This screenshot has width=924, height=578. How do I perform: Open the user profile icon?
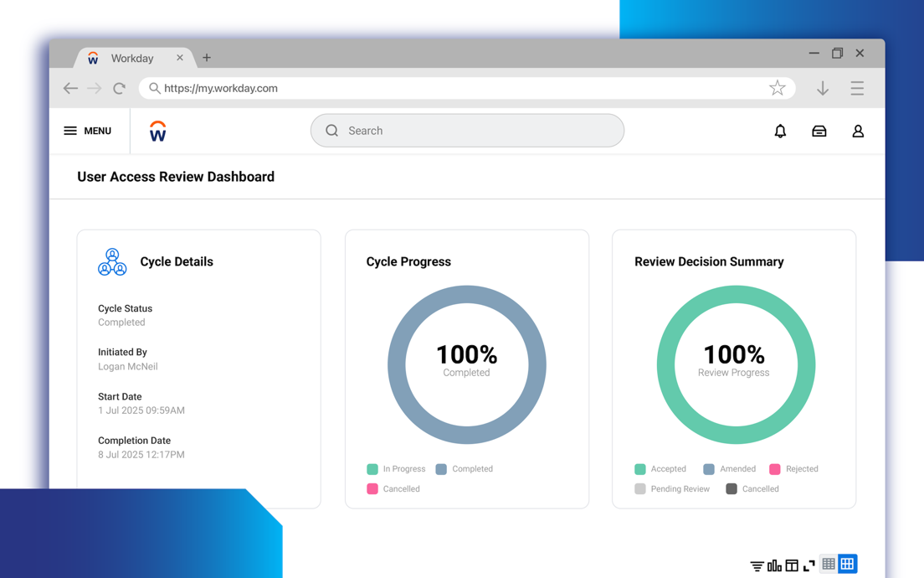coord(858,132)
